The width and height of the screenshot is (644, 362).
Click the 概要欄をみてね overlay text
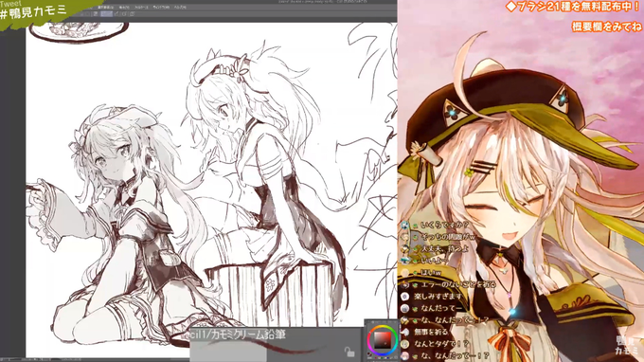pos(607,27)
